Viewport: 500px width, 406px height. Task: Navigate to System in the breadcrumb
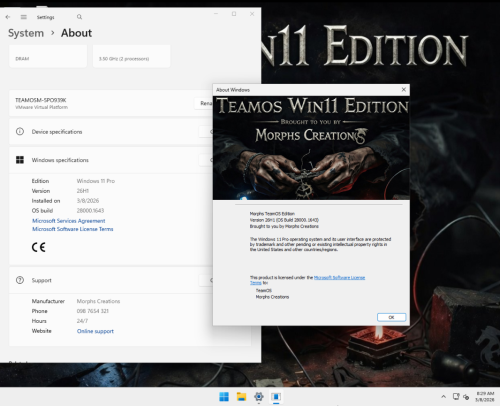(26, 33)
